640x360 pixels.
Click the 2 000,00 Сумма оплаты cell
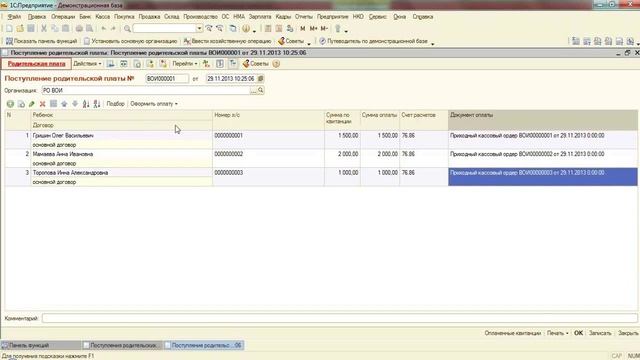point(380,158)
